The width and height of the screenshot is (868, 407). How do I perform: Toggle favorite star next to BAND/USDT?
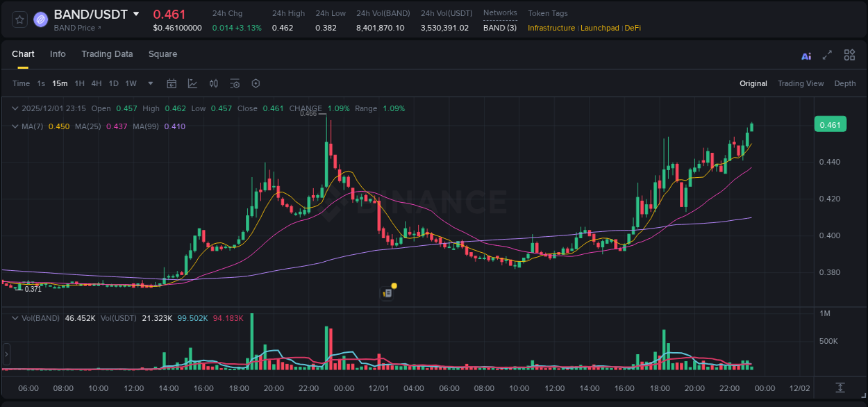coord(19,19)
